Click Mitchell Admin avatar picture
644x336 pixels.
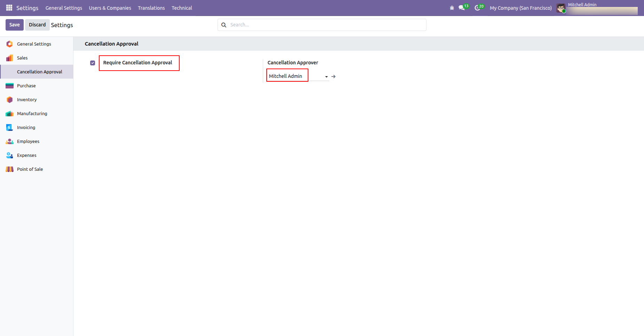[561, 8]
